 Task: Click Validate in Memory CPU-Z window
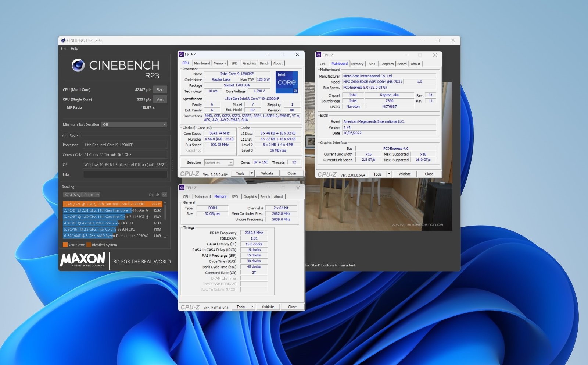point(268,307)
